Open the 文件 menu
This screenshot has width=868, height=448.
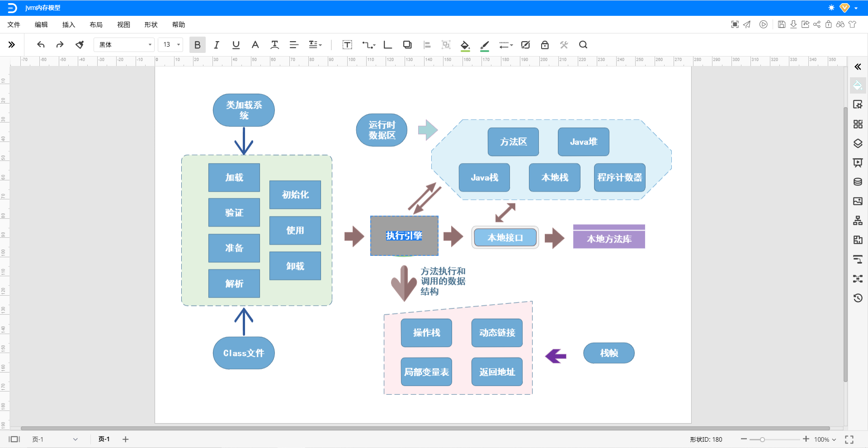coord(14,25)
